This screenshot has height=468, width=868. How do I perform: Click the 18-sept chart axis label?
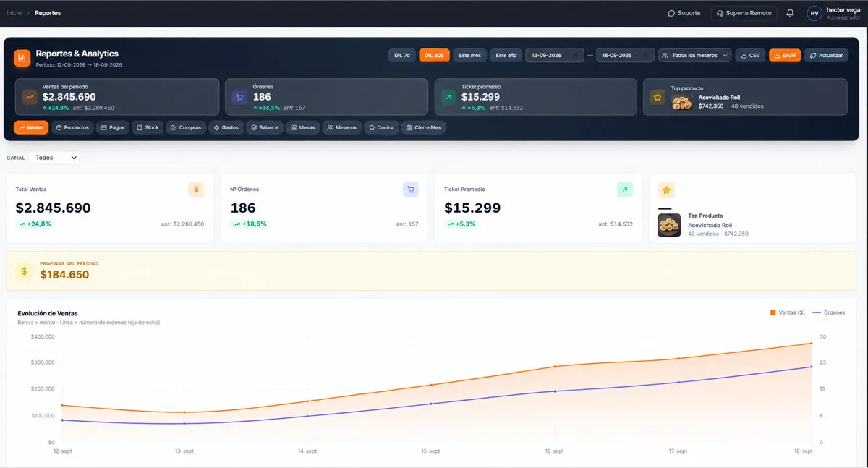[802, 451]
